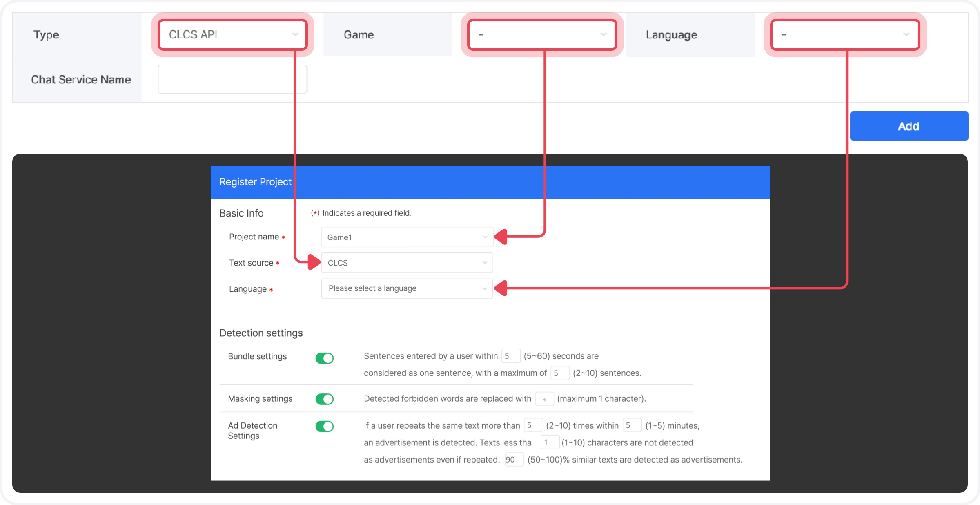Disable the Ad Detection Settings switch
The width and height of the screenshot is (980, 505).
pyautogui.click(x=325, y=426)
